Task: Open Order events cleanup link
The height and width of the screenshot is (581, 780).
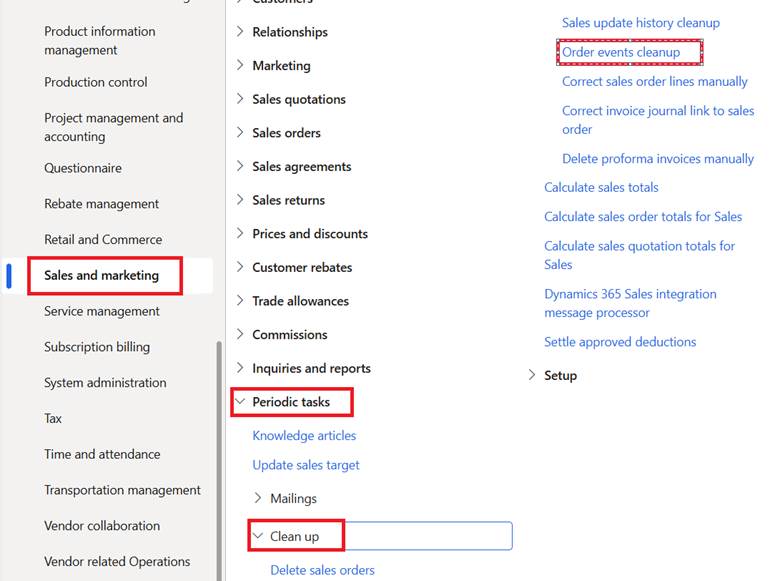Action: [621, 52]
